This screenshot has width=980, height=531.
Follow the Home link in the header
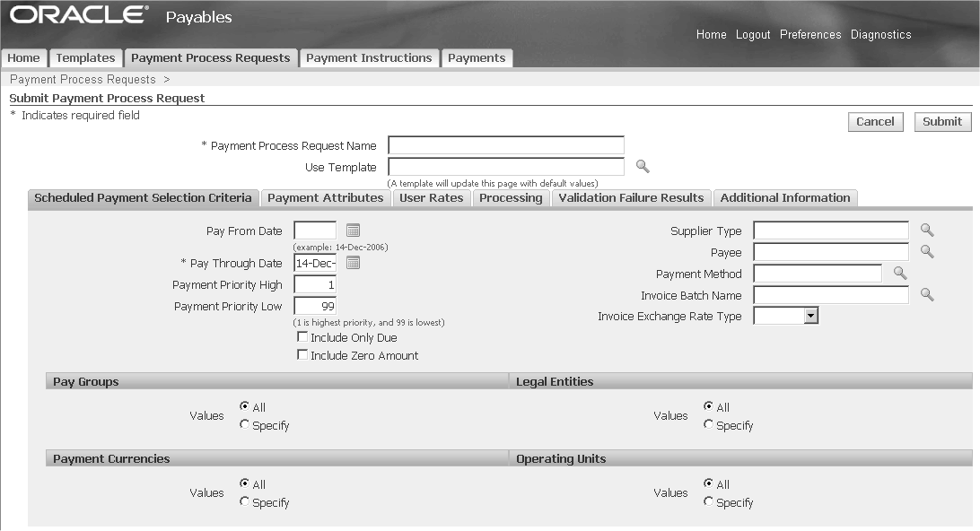tap(712, 34)
